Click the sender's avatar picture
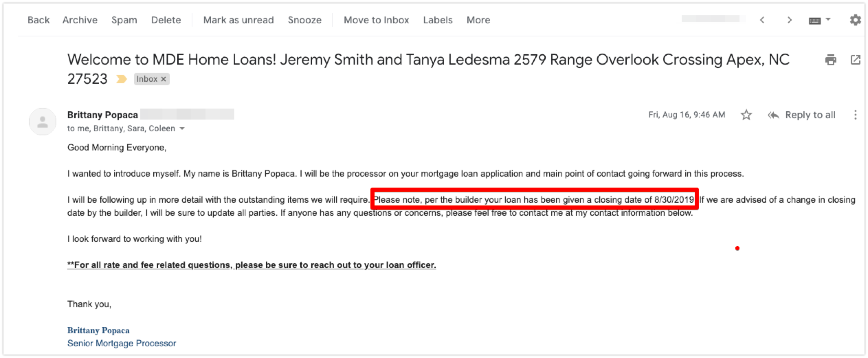Screen dimensions: 868x358 (43, 122)
